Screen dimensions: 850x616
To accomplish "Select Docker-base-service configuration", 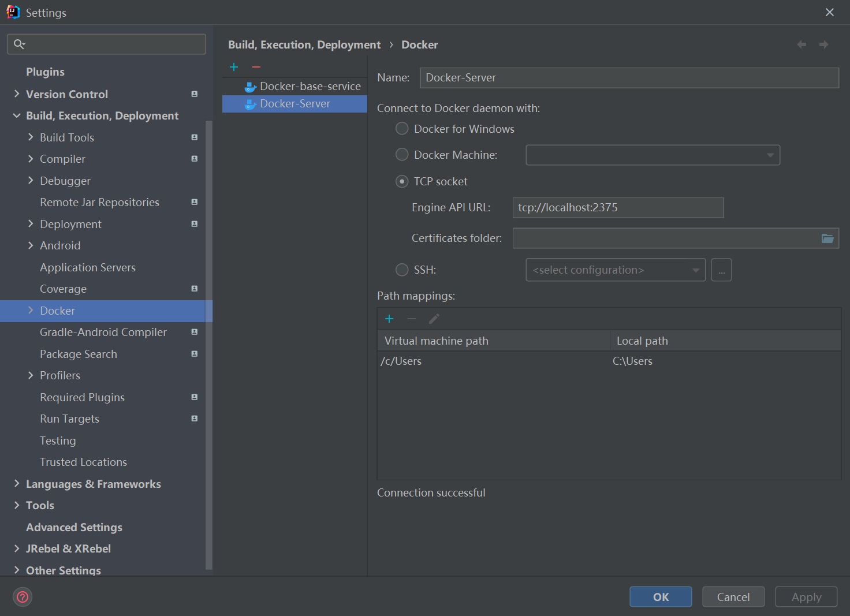I will point(294,87).
